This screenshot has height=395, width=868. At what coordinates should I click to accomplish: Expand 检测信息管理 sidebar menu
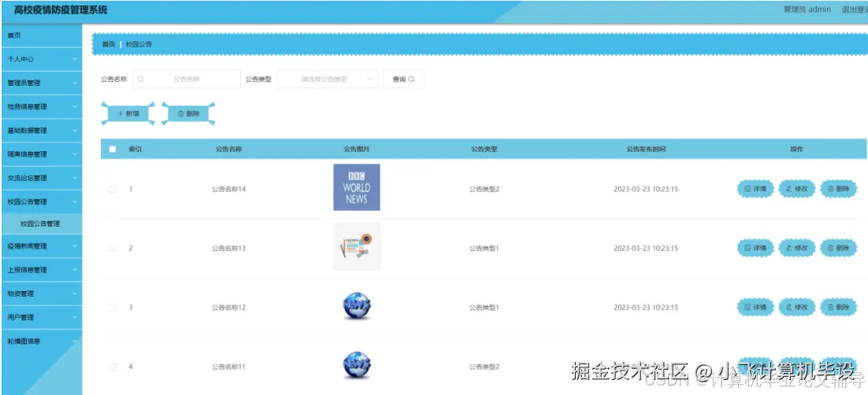[42, 107]
